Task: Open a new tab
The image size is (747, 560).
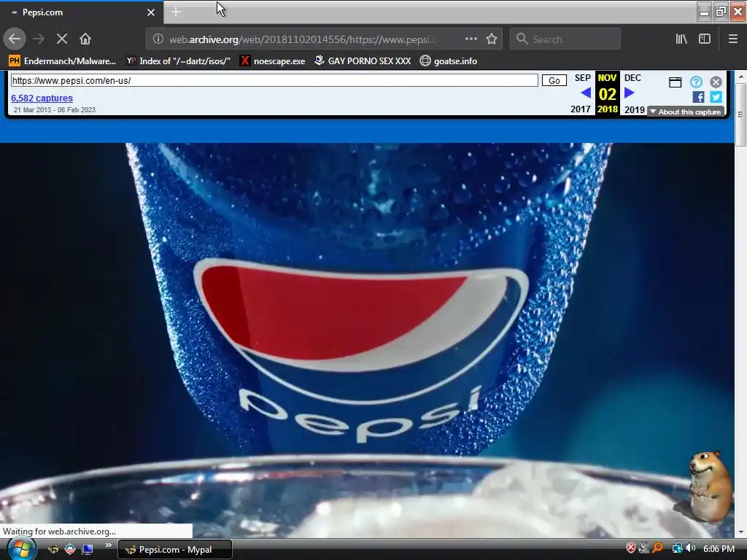Action: tap(176, 12)
